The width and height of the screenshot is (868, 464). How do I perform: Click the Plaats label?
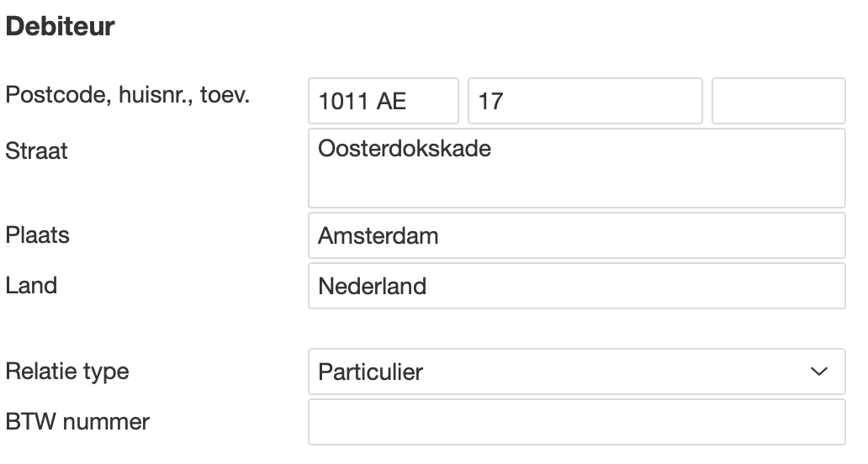coord(38,235)
